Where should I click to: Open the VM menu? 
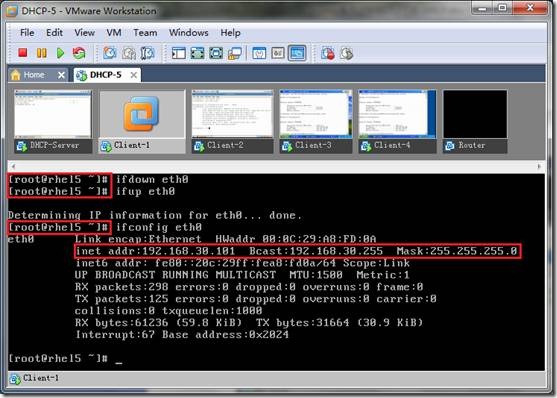[114, 33]
